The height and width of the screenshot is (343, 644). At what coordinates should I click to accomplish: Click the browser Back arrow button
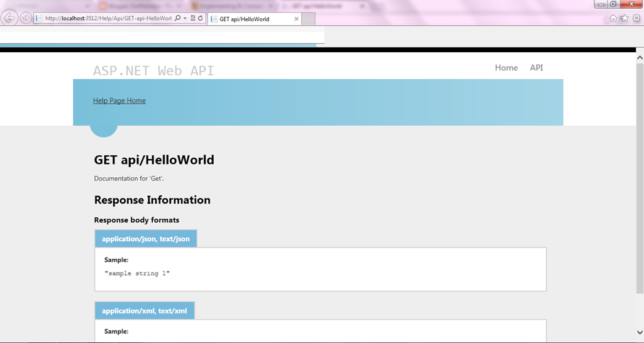(x=9, y=18)
